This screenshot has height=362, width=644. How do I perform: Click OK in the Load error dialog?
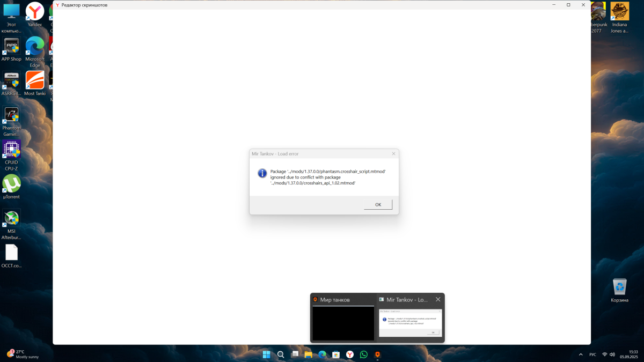378,204
